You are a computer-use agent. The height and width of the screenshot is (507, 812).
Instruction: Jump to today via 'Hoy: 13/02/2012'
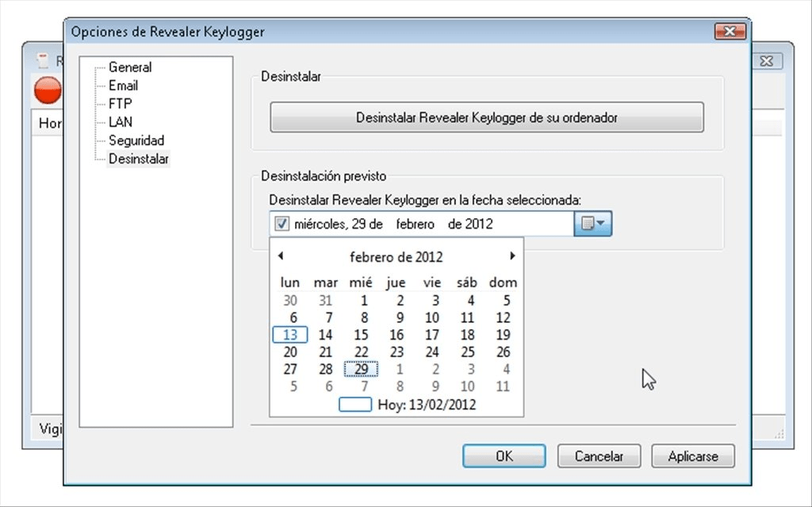coord(424,405)
